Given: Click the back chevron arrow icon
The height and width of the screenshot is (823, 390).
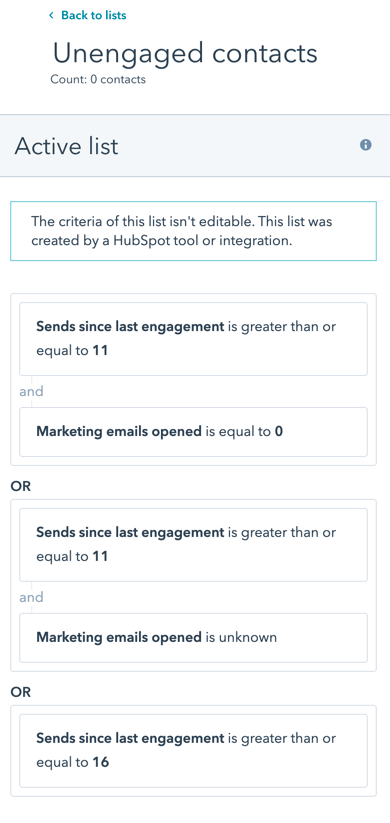Looking at the screenshot, I should [51, 16].
